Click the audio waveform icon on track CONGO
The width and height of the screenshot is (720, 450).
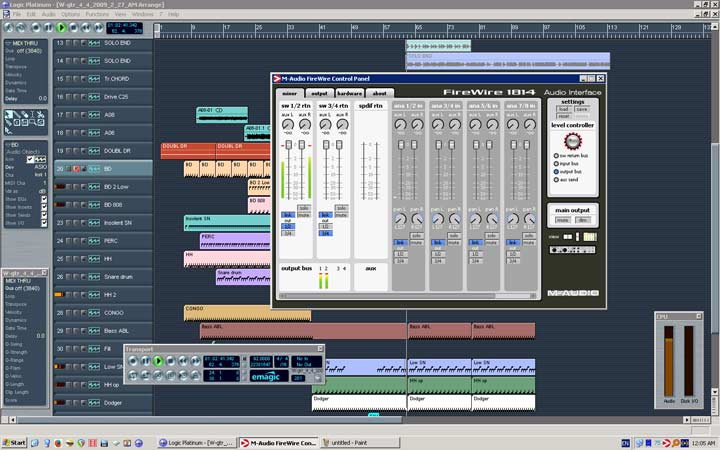(94, 313)
